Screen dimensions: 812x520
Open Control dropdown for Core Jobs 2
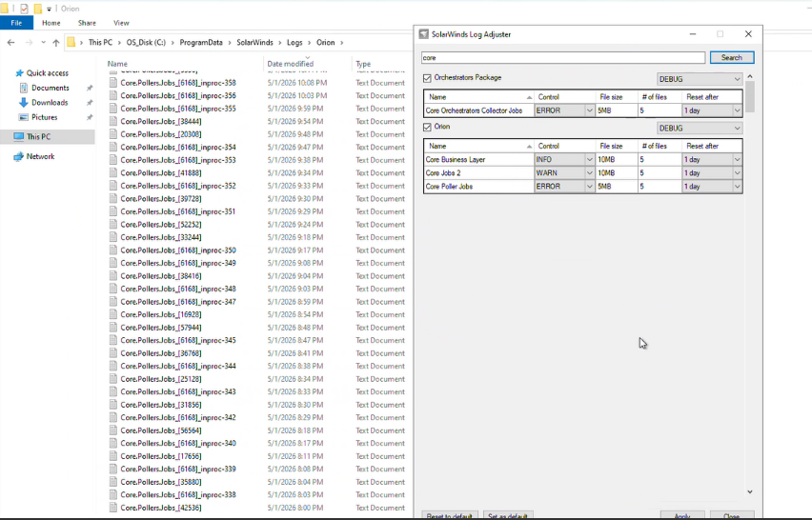564,172
